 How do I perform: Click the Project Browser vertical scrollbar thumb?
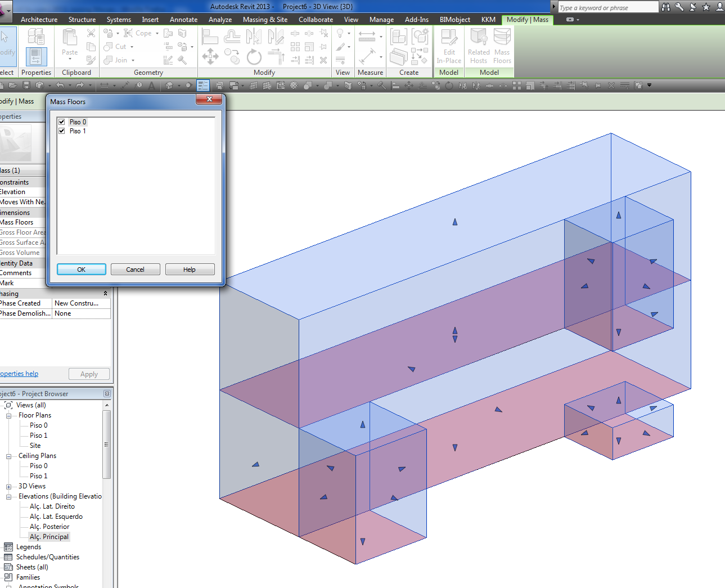[x=106, y=445]
